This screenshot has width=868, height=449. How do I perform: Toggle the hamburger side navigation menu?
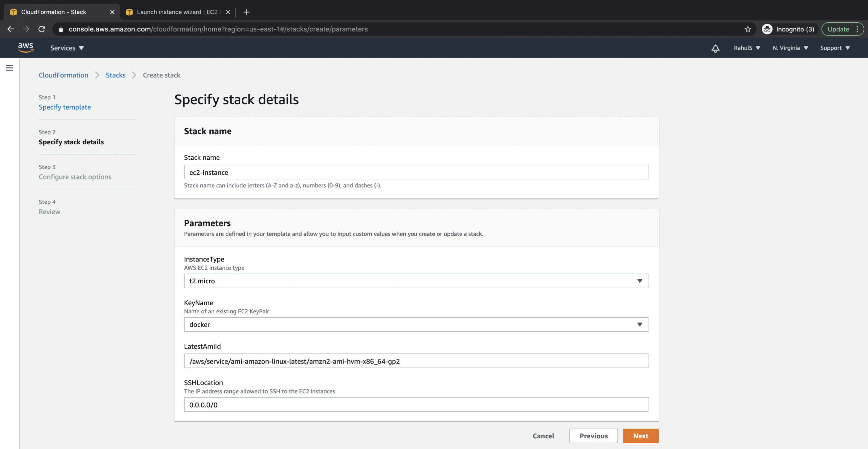[10, 68]
